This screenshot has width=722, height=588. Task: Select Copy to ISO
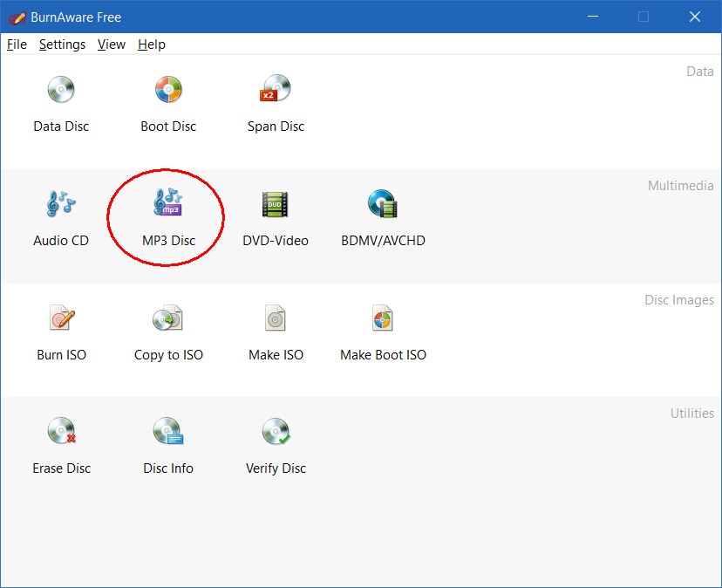pyautogui.click(x=168, y=332)
